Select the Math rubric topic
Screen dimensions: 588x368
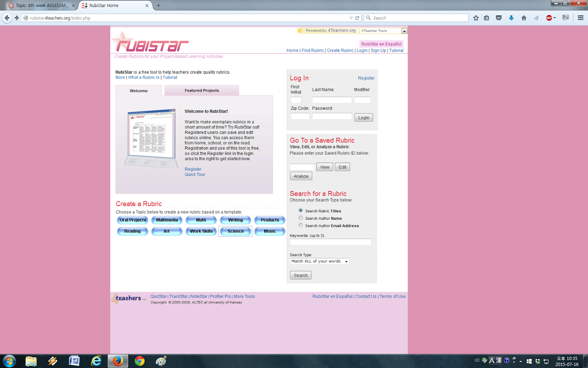201,220
